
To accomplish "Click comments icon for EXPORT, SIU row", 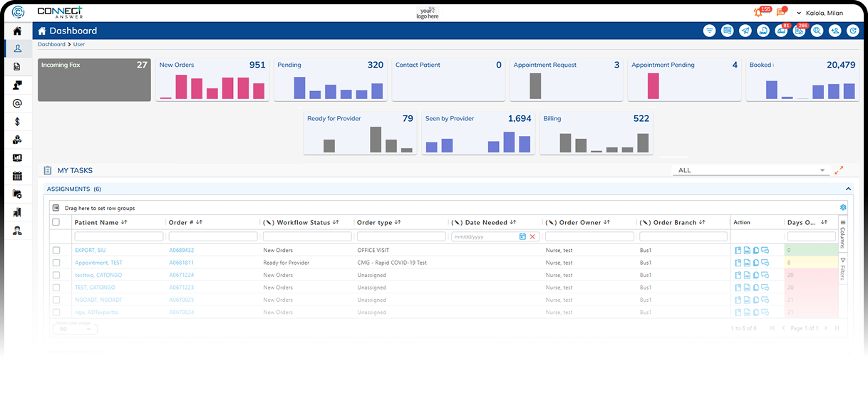I will click(765, 251).
